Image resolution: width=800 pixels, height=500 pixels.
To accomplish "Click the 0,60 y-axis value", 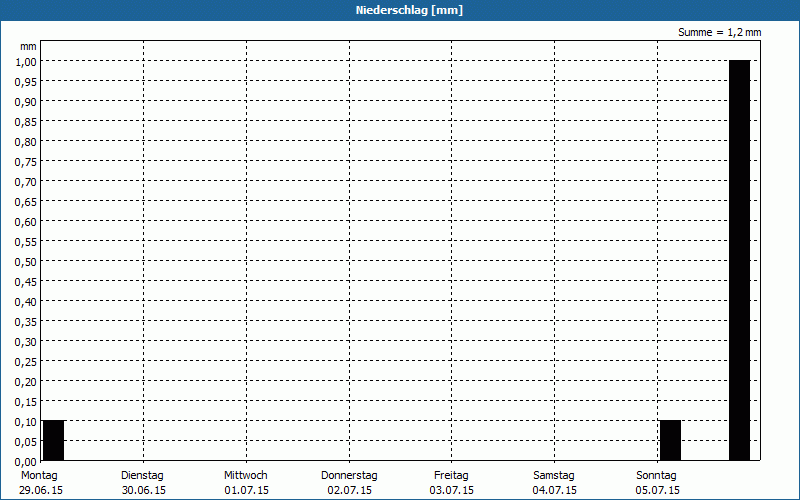I will (x=26, y=221).
